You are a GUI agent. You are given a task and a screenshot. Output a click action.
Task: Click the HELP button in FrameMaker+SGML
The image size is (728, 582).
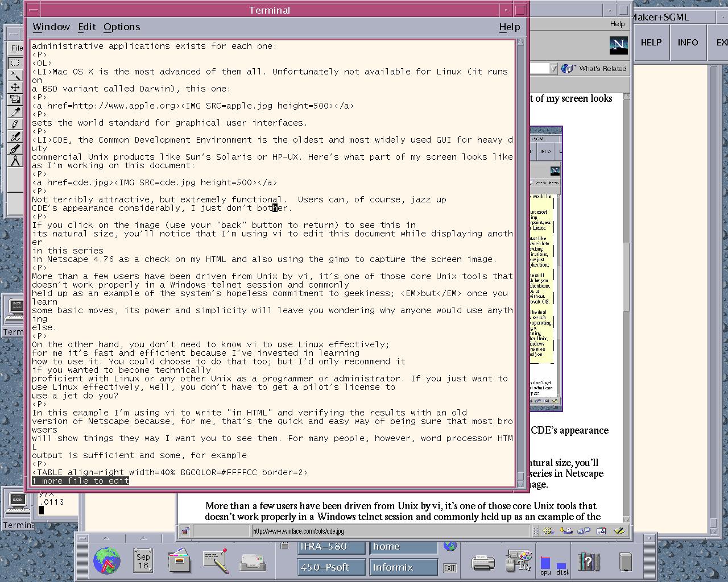tap(651, 43)
